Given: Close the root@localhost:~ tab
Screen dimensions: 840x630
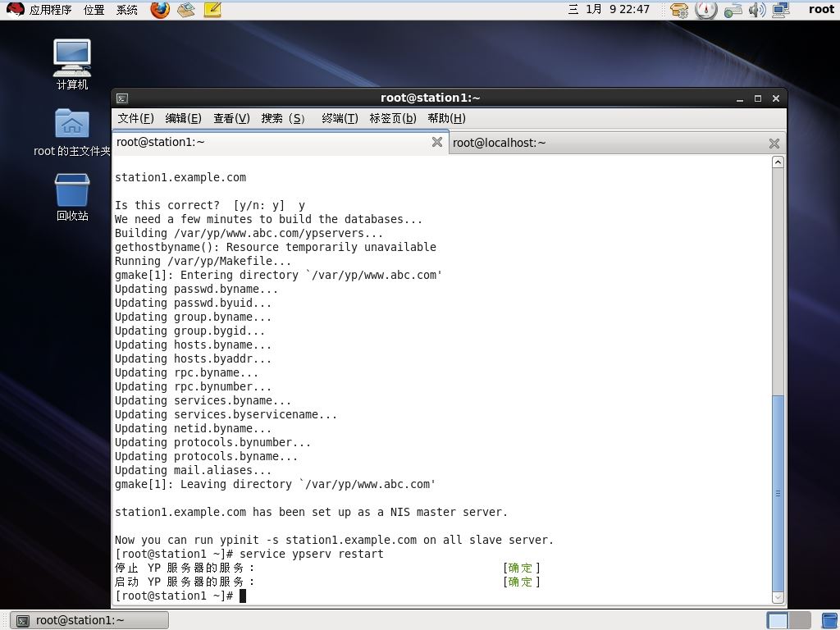Looking at the screenshot, I should click(774, 143).
